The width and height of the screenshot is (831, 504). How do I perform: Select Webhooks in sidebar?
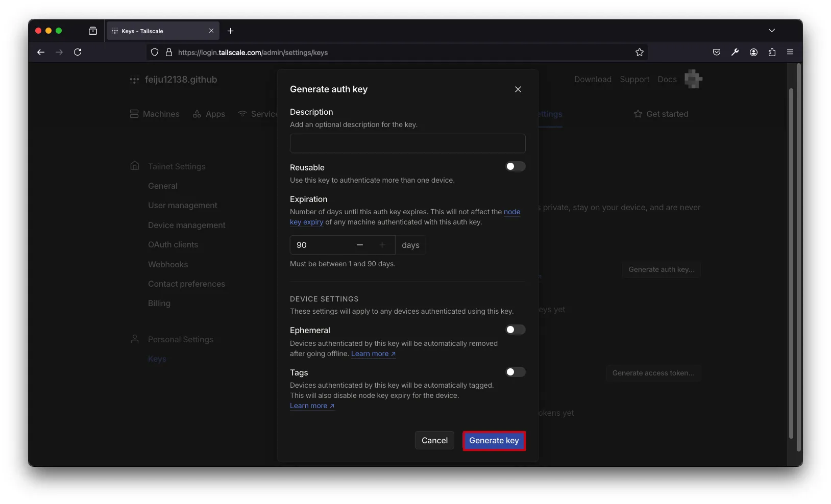168,265
